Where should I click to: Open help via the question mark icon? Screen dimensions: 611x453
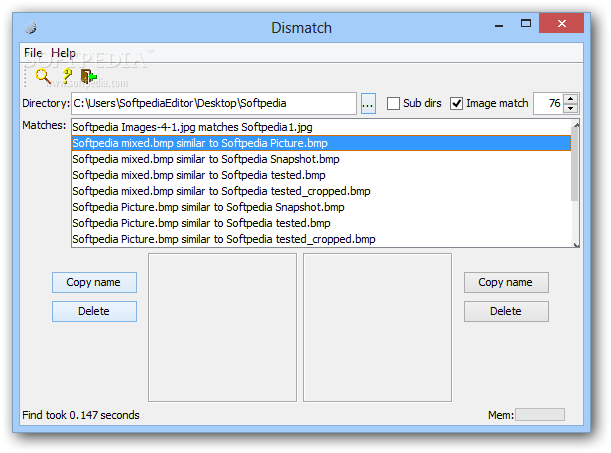coord(67,76)
